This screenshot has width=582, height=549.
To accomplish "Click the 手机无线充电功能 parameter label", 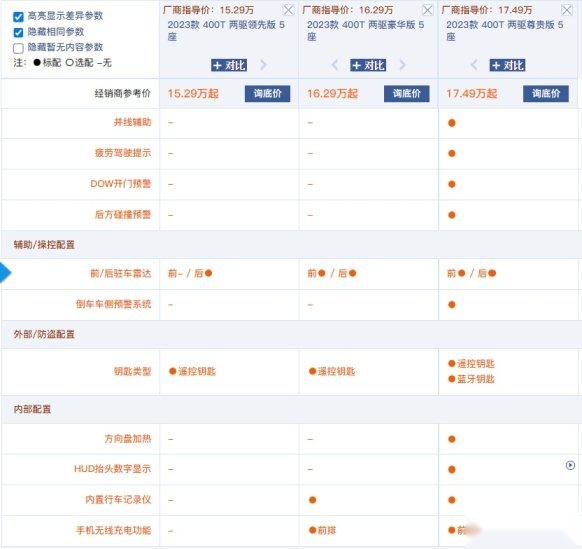I will click(114, 530).
